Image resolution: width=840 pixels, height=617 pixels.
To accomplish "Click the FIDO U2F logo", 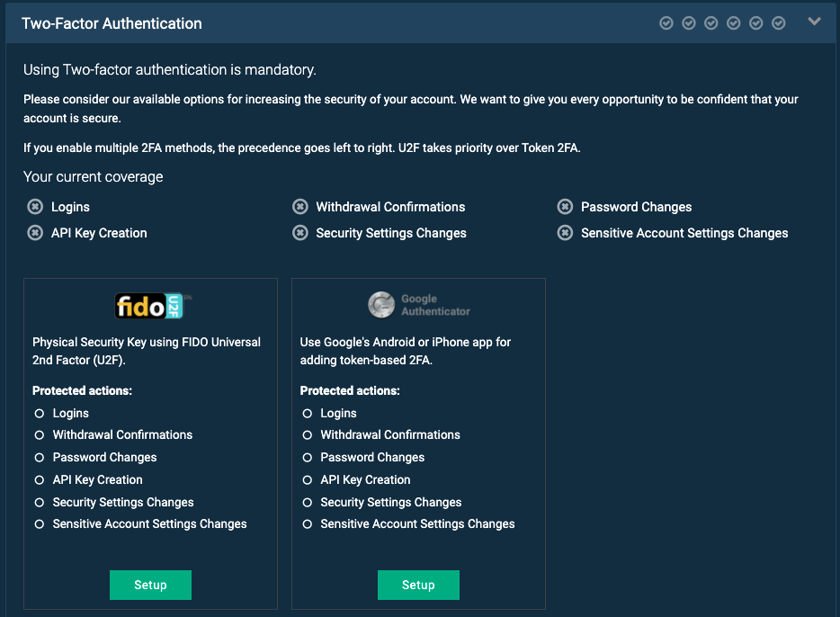I will (x=150, y=307).
